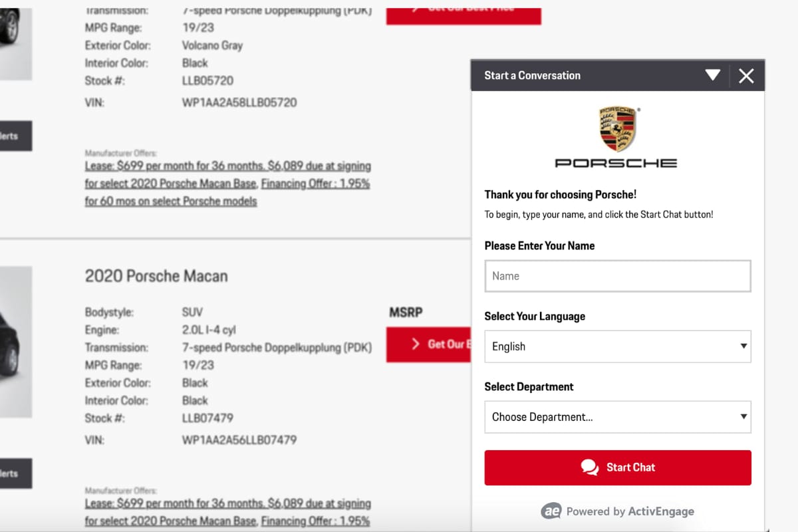Screen dimensions: 798x532
Task: Click the Start a Conversation header title
Action: coord(532,75)
